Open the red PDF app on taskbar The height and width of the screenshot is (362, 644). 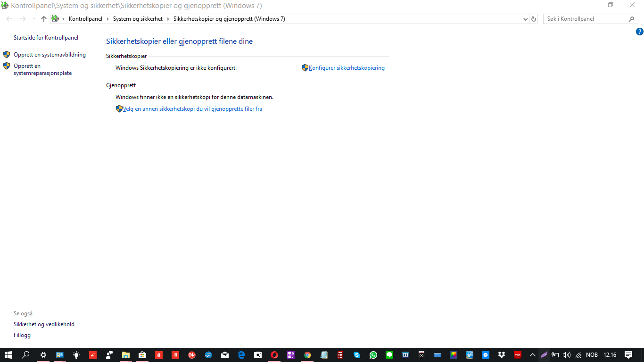[518, 355]
